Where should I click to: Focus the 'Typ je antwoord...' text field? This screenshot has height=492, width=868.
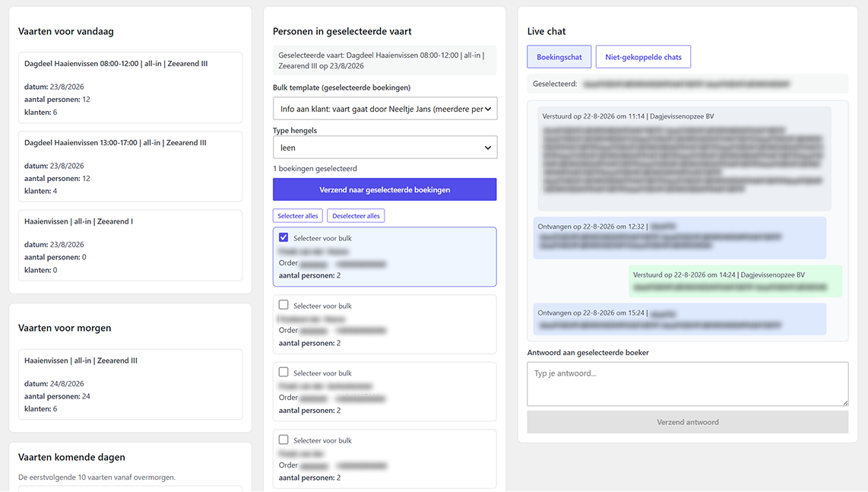coord(688,384)
